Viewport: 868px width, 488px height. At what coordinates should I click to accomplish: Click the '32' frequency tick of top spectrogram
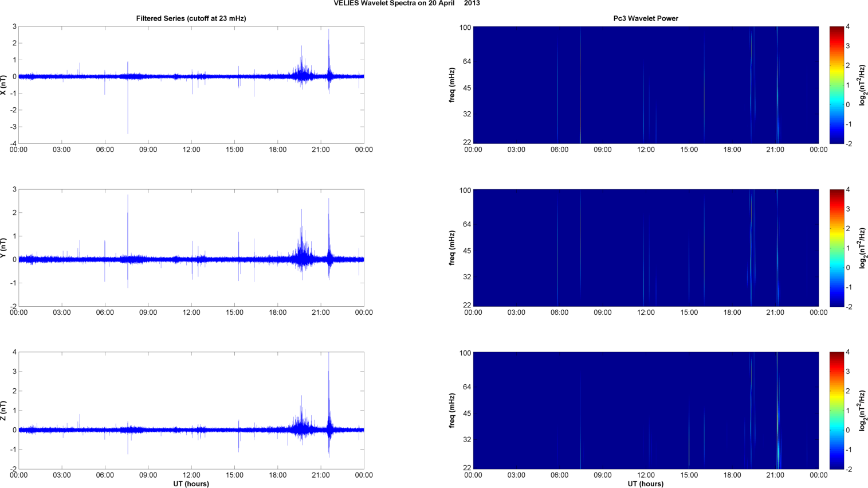467,114
